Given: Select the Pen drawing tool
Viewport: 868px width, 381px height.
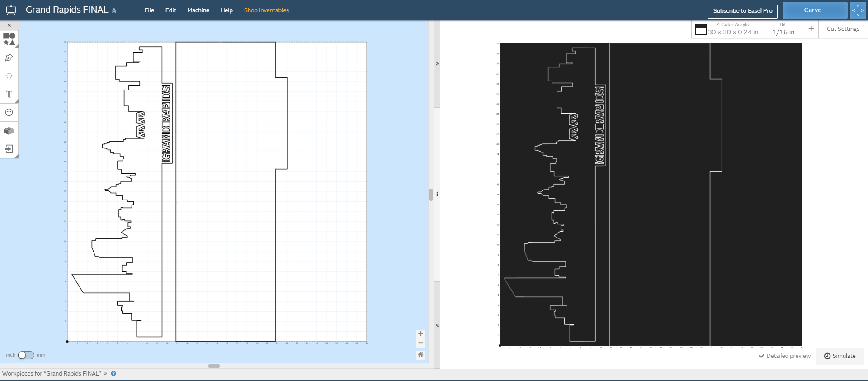Looking at the screenshot, I should [x=9, y=57].
